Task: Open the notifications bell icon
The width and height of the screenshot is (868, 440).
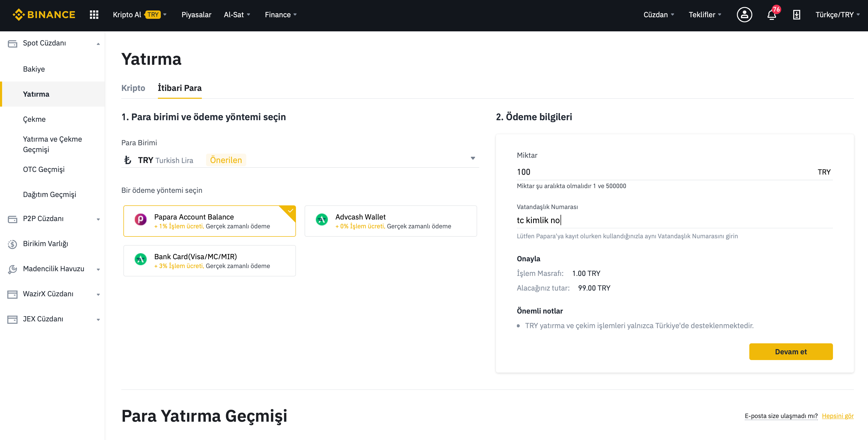Action: pyautogui.click(x=772, y=15)
